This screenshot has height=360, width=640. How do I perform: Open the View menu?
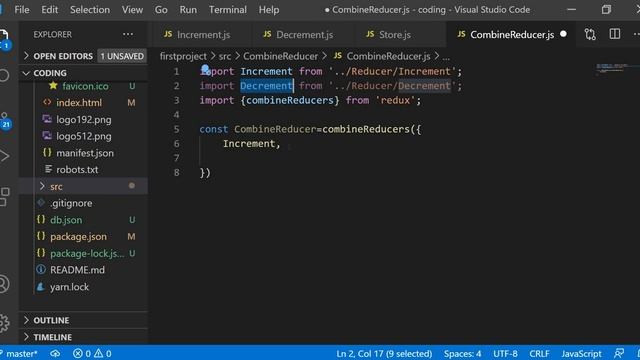tap(132, 10)
